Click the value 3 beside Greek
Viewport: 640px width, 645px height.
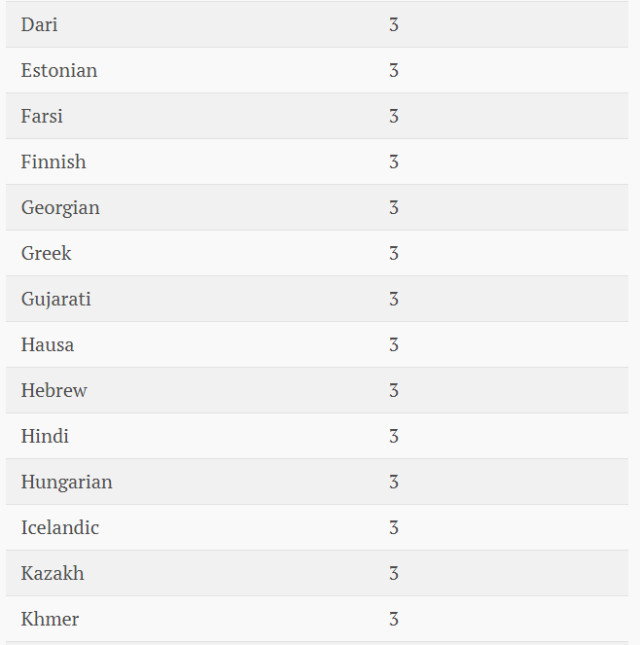coord(394,253)
